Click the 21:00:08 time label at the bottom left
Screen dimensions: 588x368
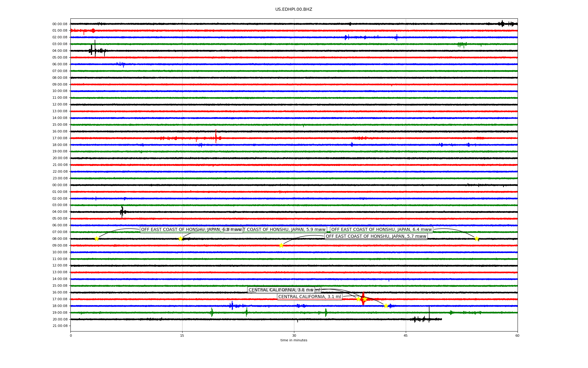[60, 326]
